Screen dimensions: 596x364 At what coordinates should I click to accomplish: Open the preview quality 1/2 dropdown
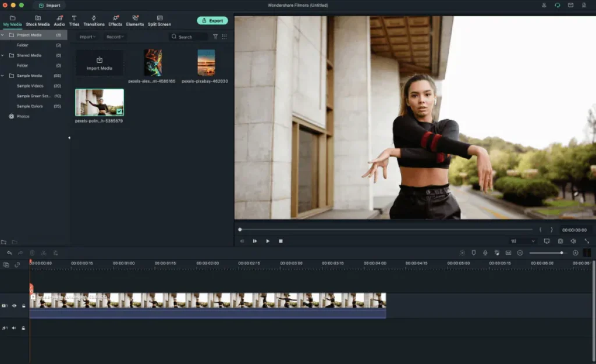point(523,241)
